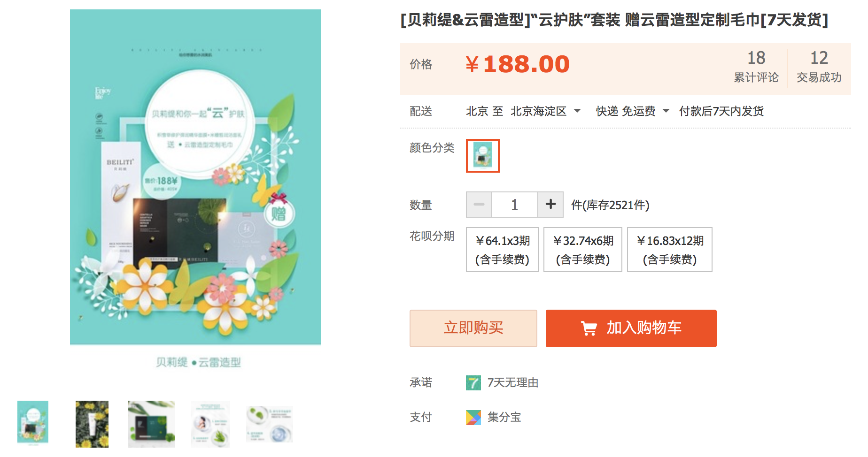Viewport: 868px width, 457px height.
Task: Click the plus quantity increase button
Action: [x=550, y=205]
